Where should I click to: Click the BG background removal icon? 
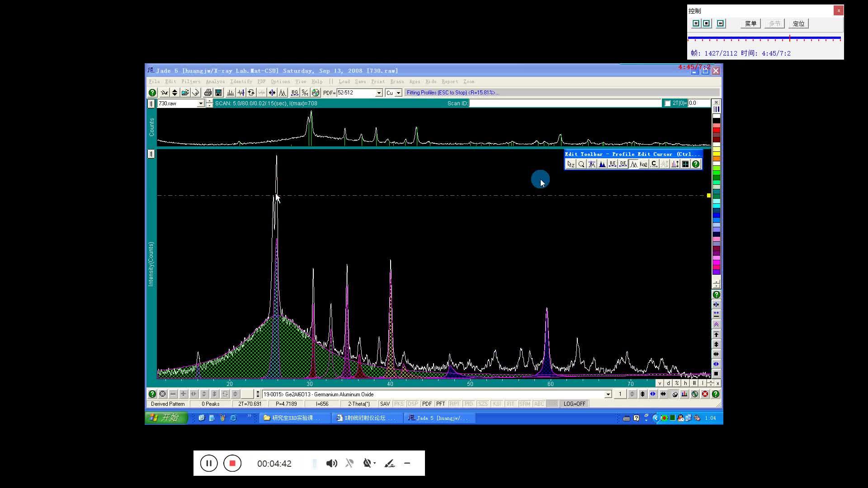(295, 93)
